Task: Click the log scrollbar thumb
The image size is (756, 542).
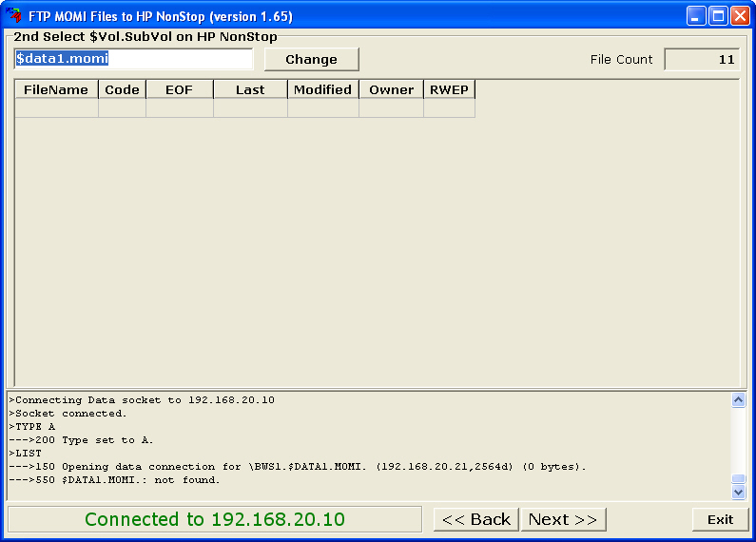Action: coord(738,478)
